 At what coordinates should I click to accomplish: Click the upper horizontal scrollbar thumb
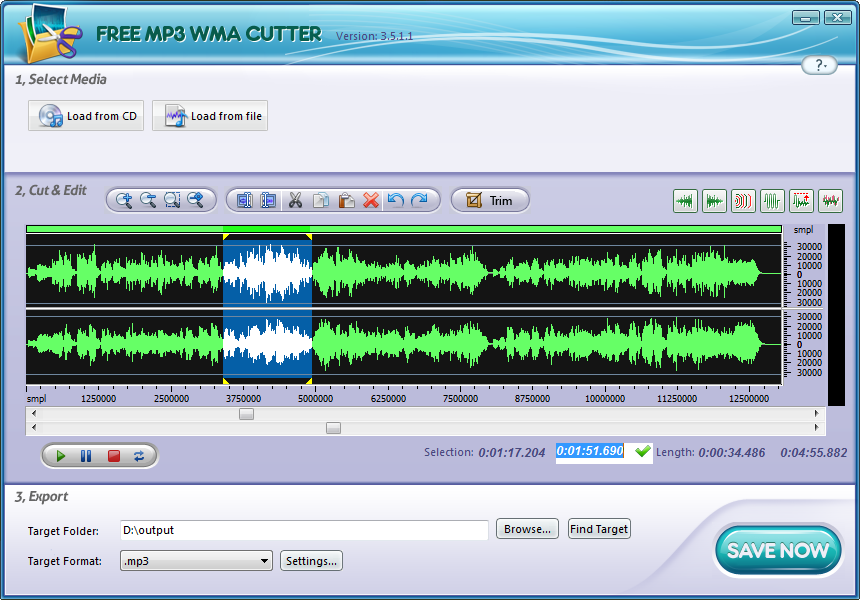[x=246, y=413]
